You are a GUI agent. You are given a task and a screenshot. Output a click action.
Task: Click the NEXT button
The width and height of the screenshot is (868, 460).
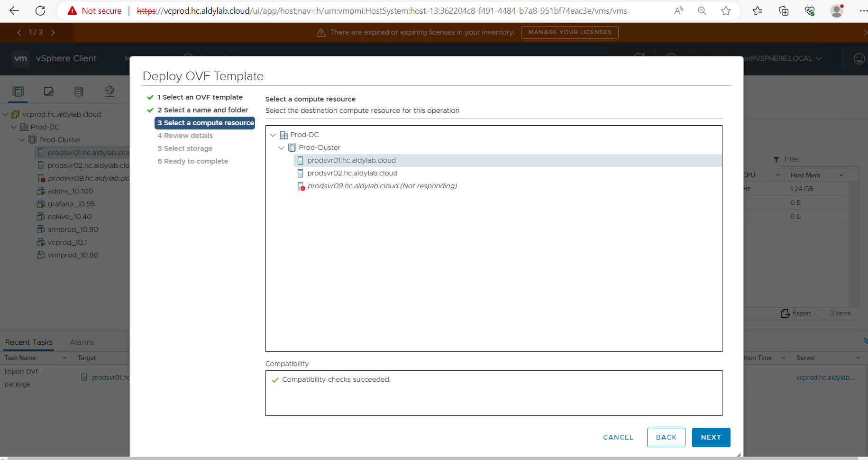(711, 437)
